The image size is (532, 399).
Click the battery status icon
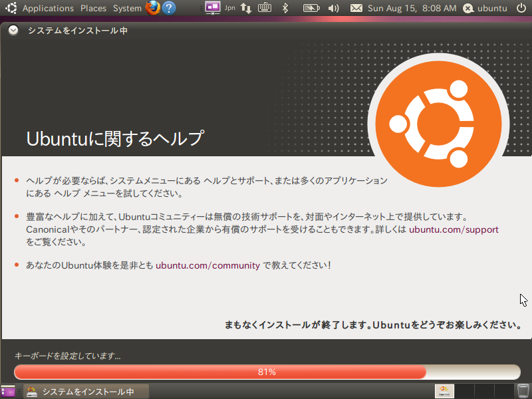point(311,8)
